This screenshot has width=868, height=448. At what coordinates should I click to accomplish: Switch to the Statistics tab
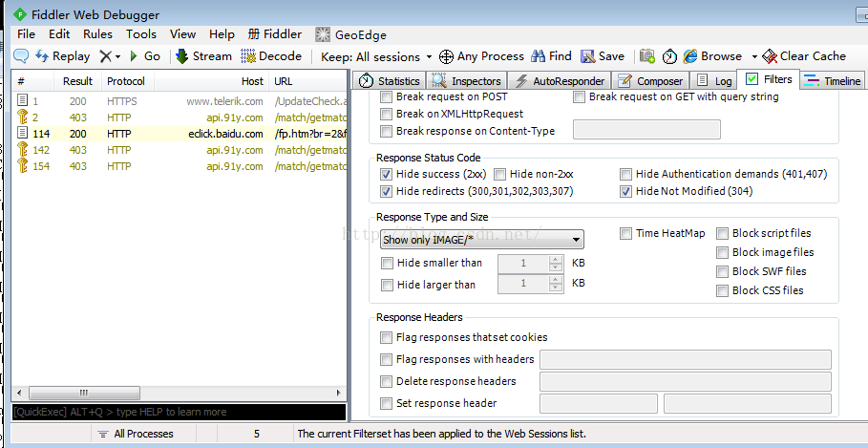pyautogui.click(x=390, y=81)
